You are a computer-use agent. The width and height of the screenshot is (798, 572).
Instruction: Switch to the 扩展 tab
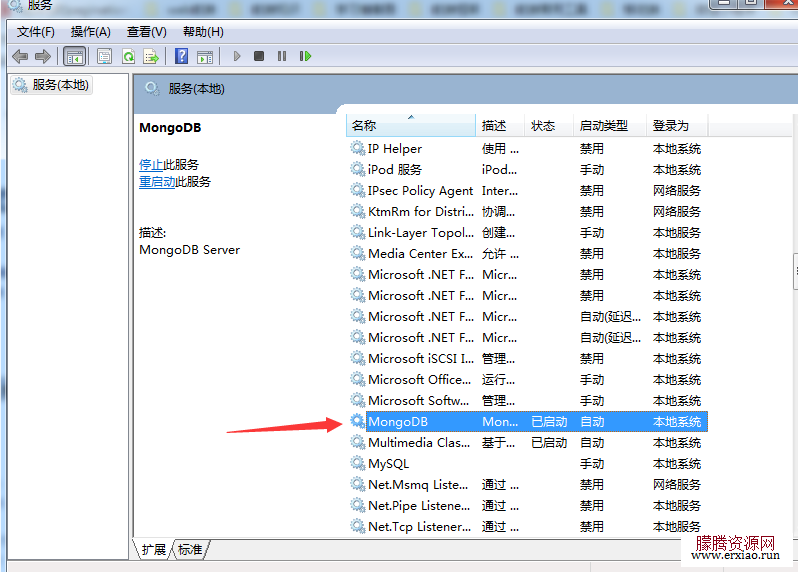pos(153,550)
